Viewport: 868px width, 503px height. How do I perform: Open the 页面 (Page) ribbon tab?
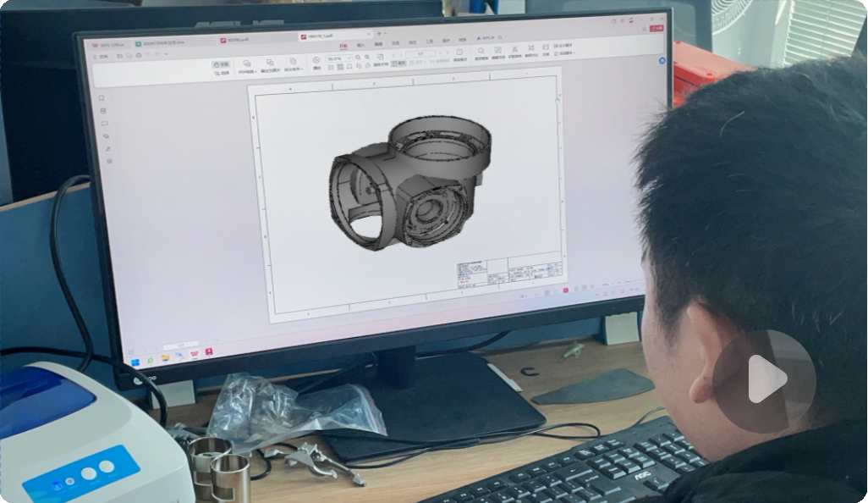395,43
